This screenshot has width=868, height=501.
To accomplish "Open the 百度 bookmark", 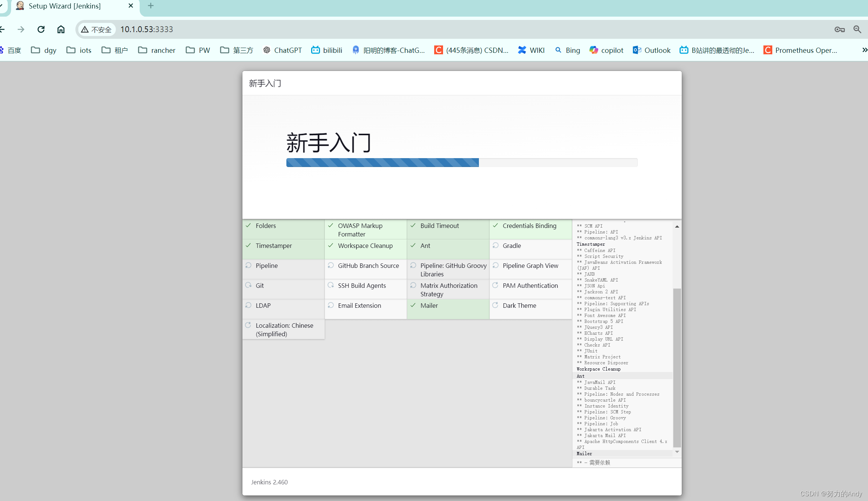I will 11,50.
